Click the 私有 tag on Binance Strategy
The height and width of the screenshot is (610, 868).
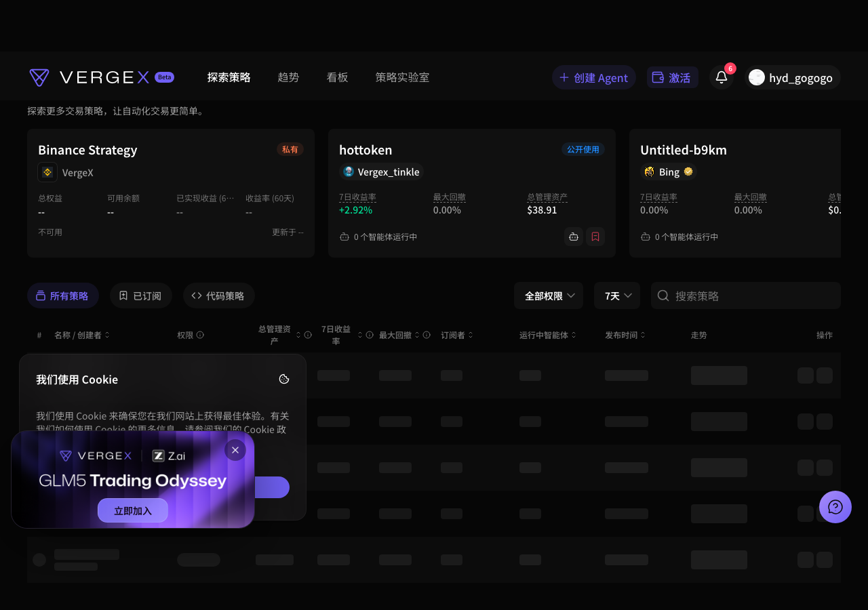point(290,149)
